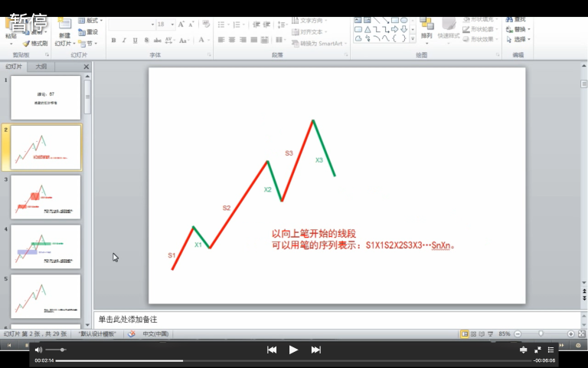Select slide 1 thumbnail in panel

[45, 97]
